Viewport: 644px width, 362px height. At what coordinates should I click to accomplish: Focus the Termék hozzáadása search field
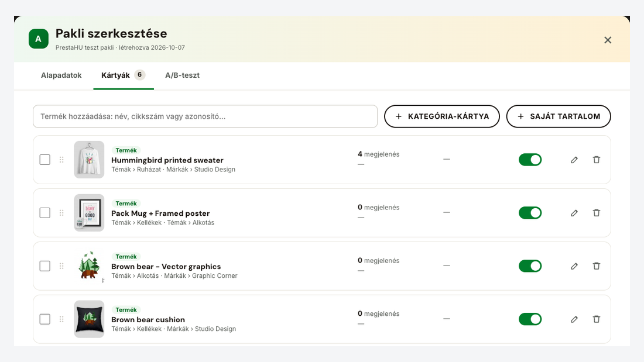click(x=205, y=116)
